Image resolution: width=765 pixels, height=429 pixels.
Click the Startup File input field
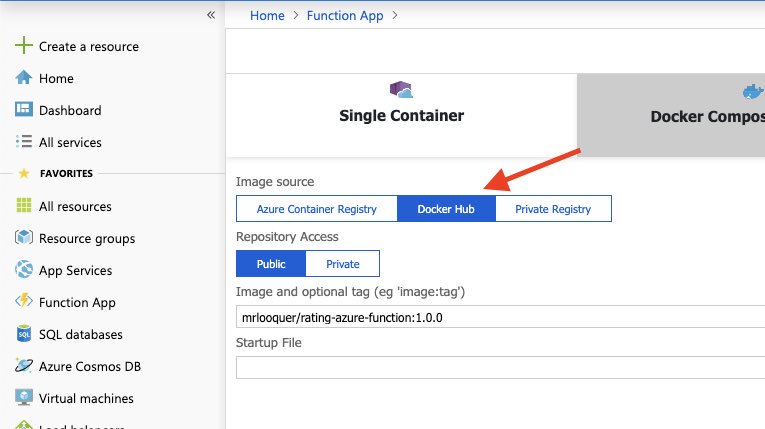pos(501,368)
